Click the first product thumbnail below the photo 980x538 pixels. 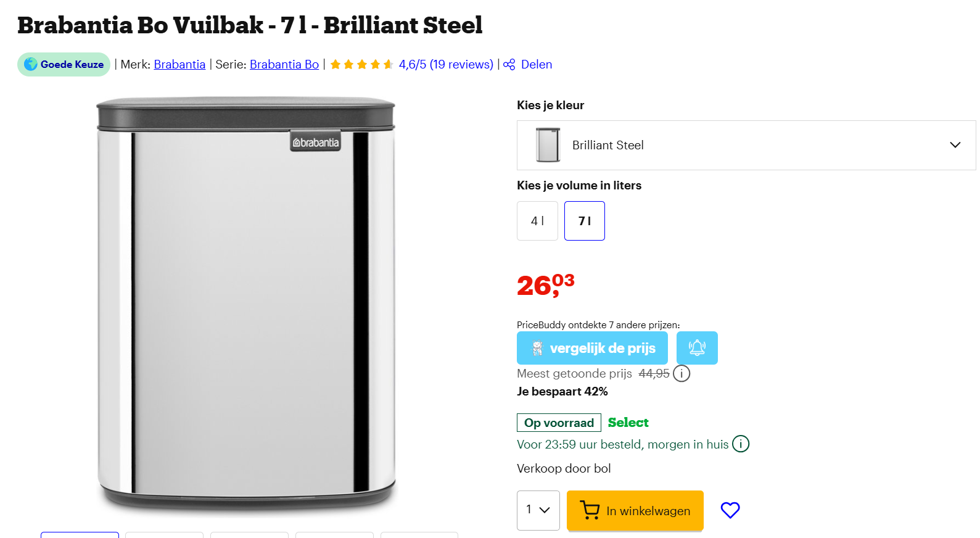(x=79, y=536)
